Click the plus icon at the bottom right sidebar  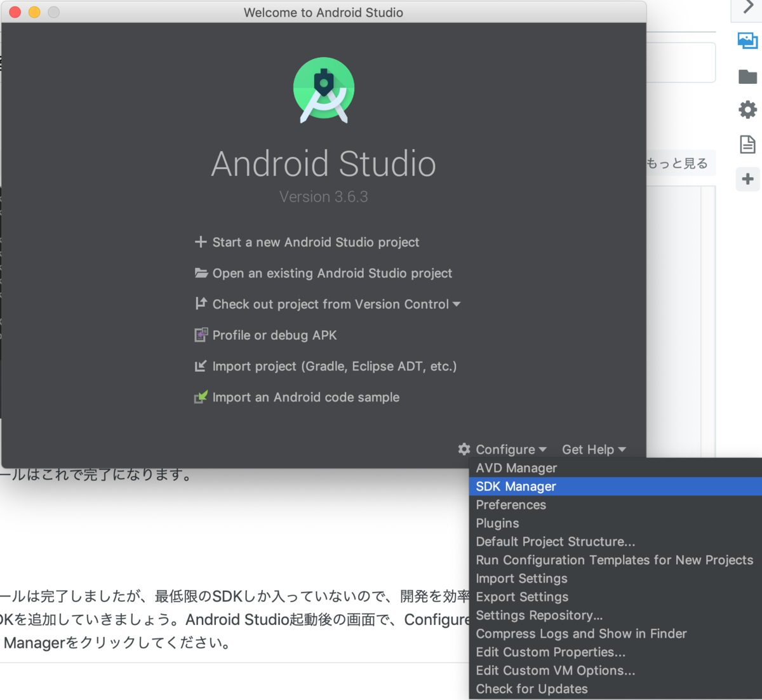click(x=747, y=179)
